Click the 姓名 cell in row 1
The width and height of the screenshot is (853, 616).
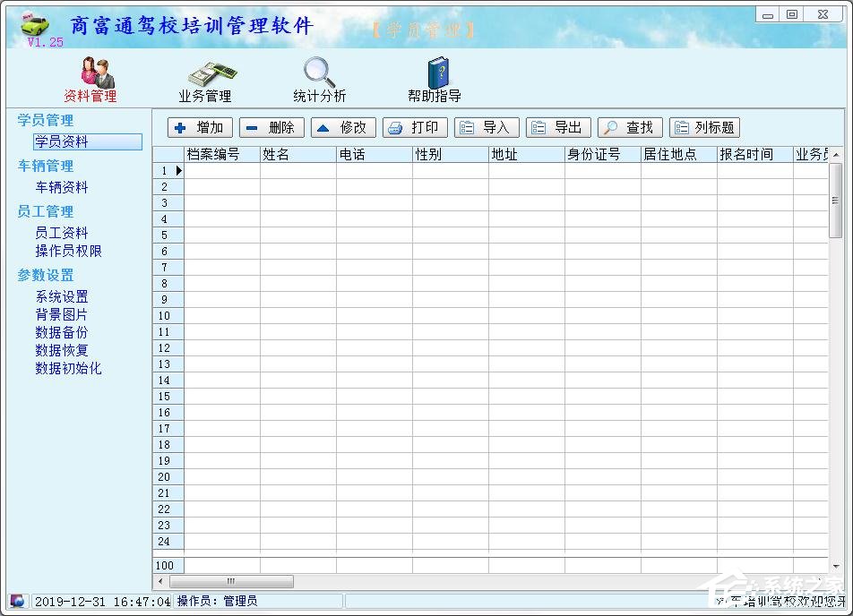click(x=298, y=171)
